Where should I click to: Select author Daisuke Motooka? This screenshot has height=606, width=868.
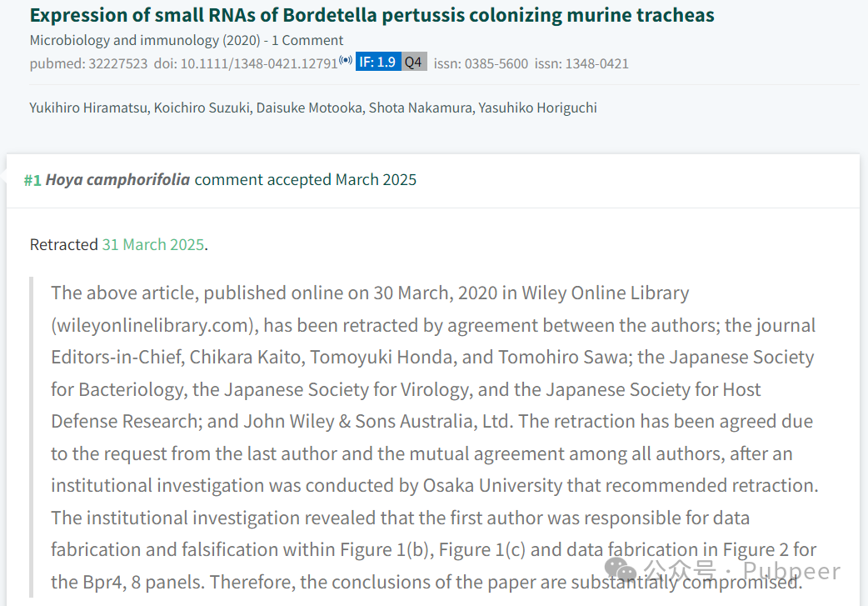point(309,108)
